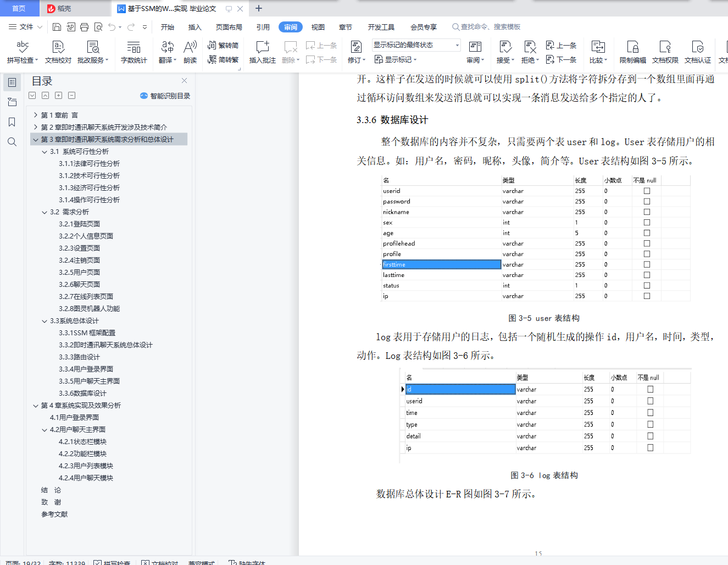Jump to previous change next to 拒绝
Screen dimensions: 728x565
pyautogui.click(x=561, y=45)
